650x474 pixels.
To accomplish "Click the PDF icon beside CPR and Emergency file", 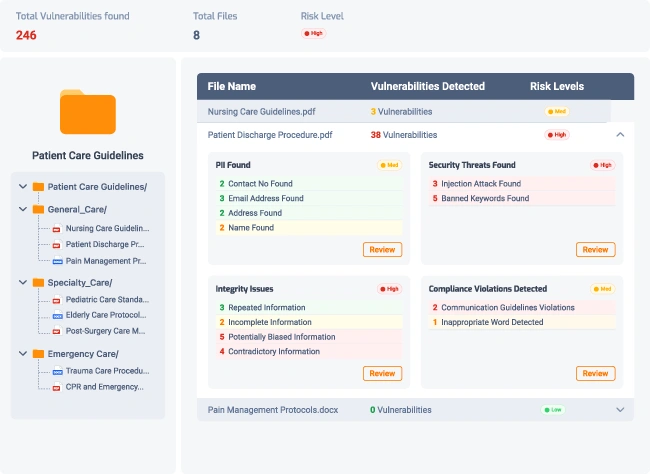I will [x=56, y=387].
